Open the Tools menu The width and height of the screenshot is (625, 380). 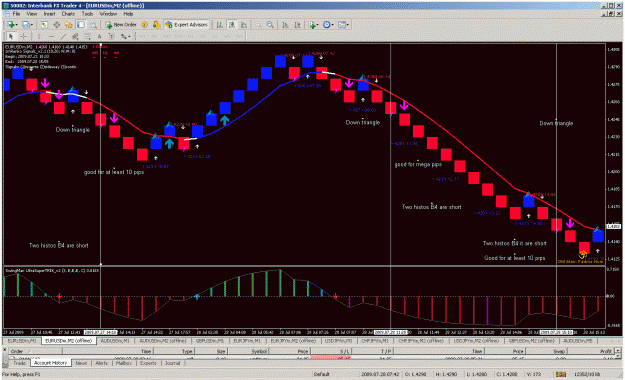(x=87, y=14)
